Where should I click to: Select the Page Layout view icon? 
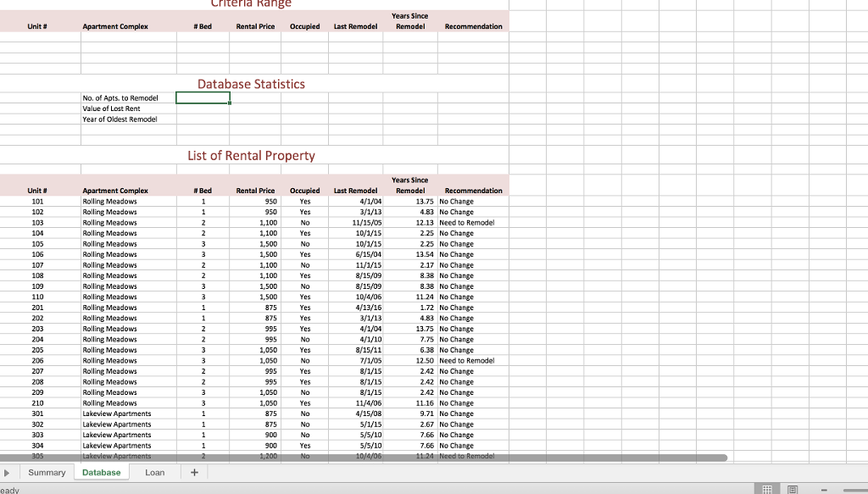(x=793, y=489)
